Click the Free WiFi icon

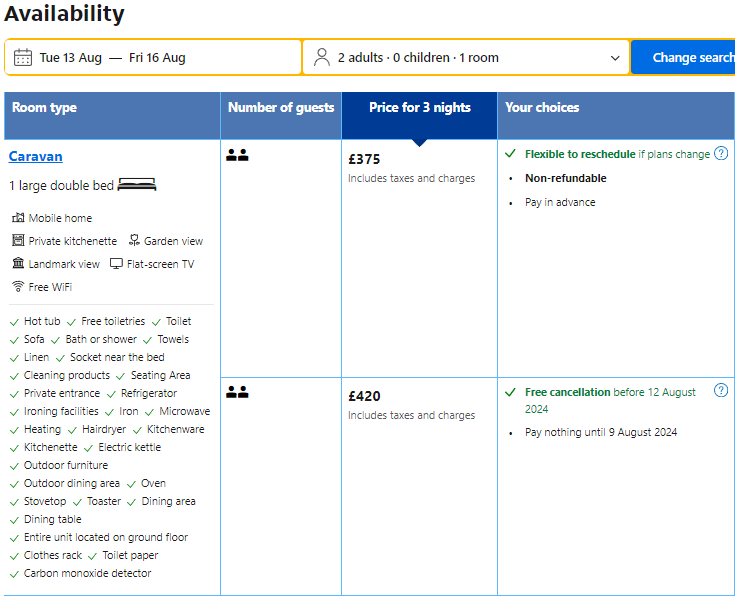click(18, 287)
